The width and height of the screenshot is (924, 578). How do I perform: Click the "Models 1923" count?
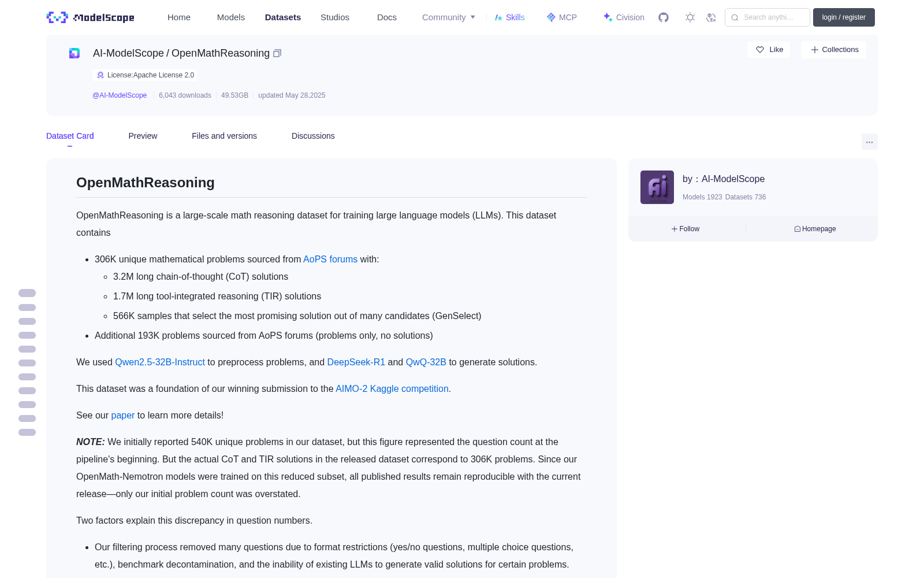click(702, 197)
